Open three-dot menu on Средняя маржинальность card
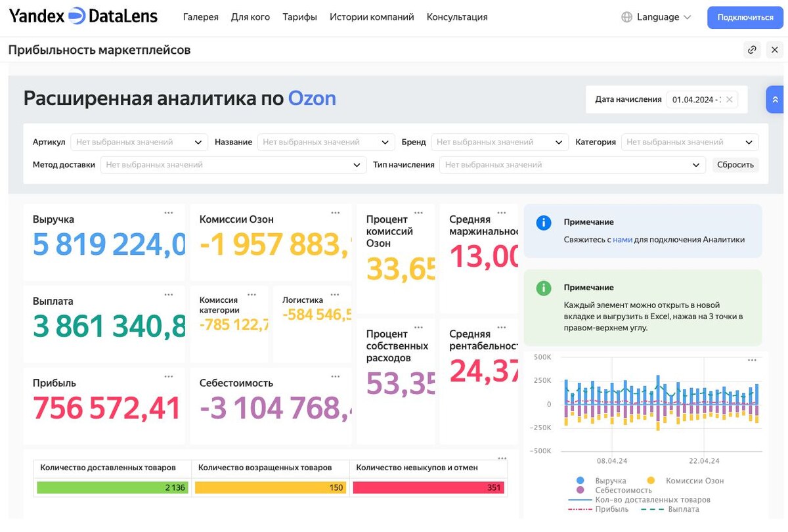The image size is (788, 532). [x=502, y=213]
